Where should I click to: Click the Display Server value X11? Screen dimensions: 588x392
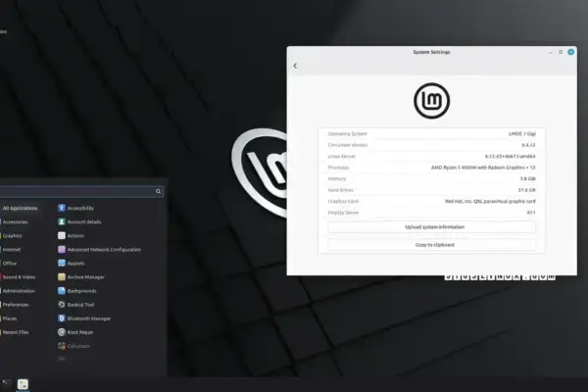pyautogui.click(x=531, y=213)
